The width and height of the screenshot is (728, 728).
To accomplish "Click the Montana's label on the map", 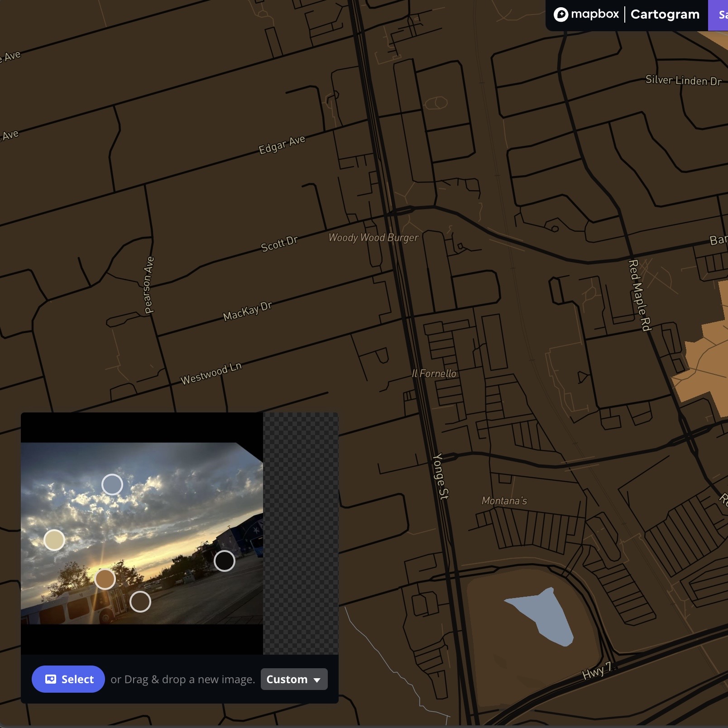I will 504,500.
